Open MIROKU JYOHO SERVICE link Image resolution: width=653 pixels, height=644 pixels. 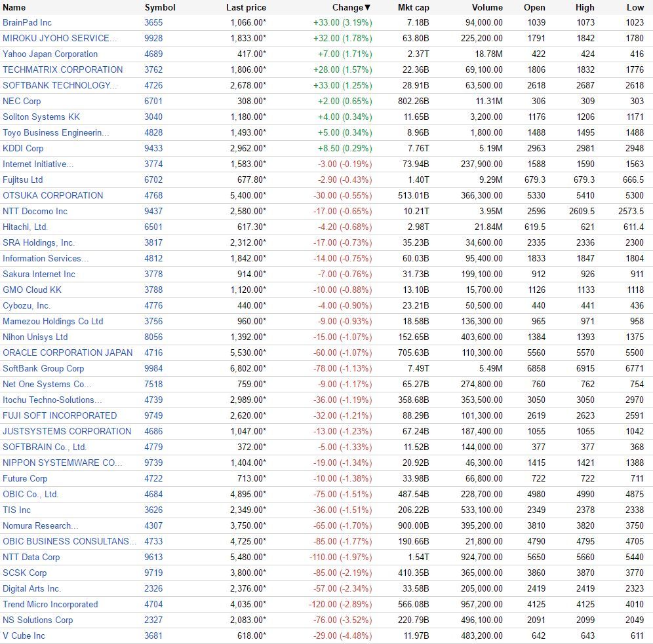pyautogui.click(x=60, y=38)
